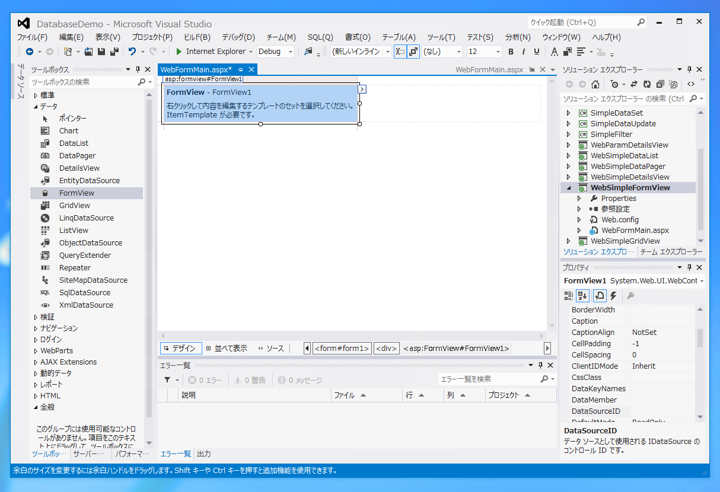Screen dimensions: 720x492
Task: Switch to the 出力 tab
Action: 204,454
